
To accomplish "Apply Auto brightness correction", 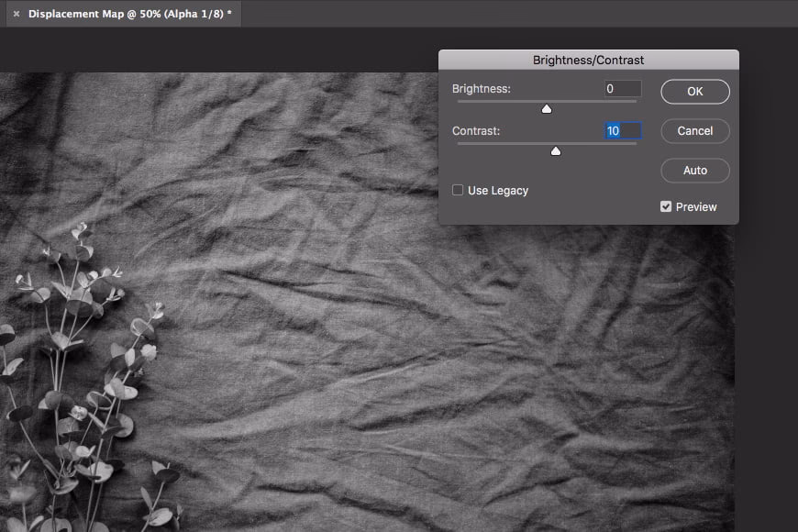I will pos(694,171).
